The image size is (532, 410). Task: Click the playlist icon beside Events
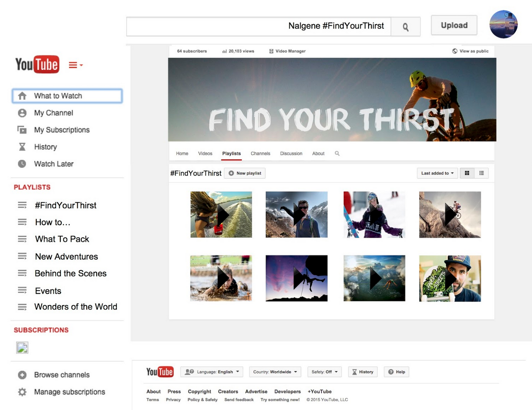22,290
